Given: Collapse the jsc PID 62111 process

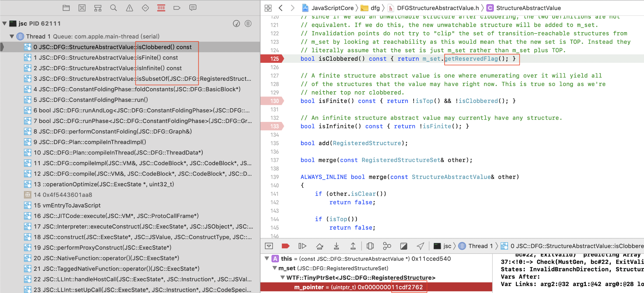Looking at the screenshot, I should [5, 24].
